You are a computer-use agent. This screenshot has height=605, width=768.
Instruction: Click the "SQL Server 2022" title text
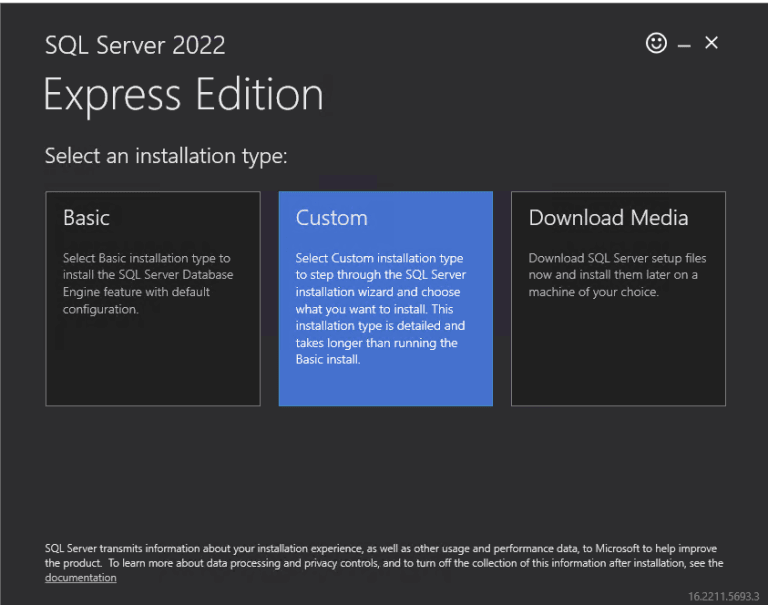pos(135,45)
